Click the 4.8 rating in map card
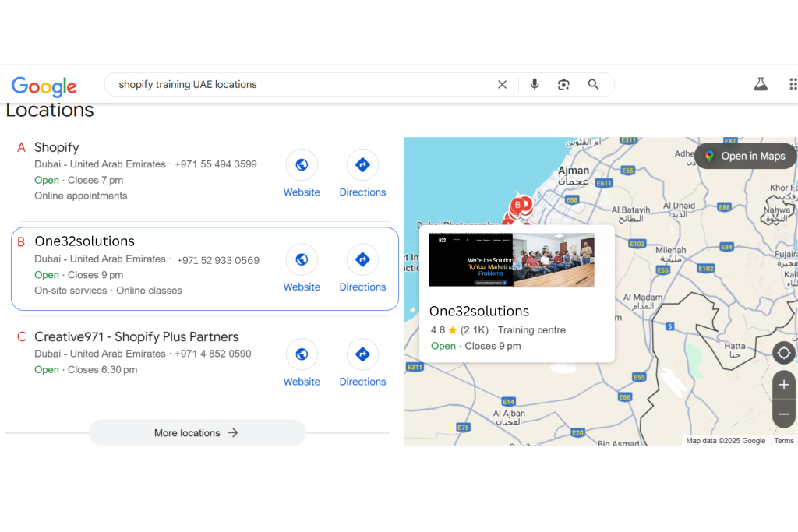Viewport: 798px width, 532px height. pyautogui.click(x=438, y=330)
